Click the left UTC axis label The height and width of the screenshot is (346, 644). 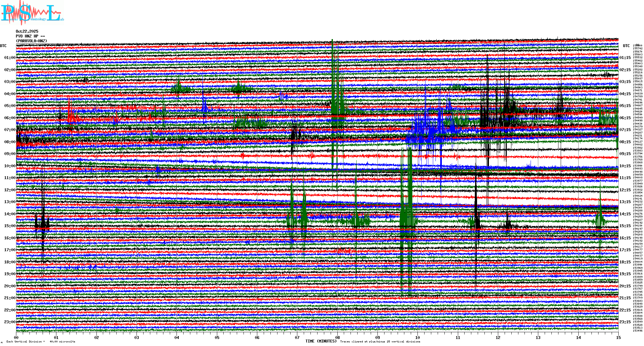coord(3,46)
